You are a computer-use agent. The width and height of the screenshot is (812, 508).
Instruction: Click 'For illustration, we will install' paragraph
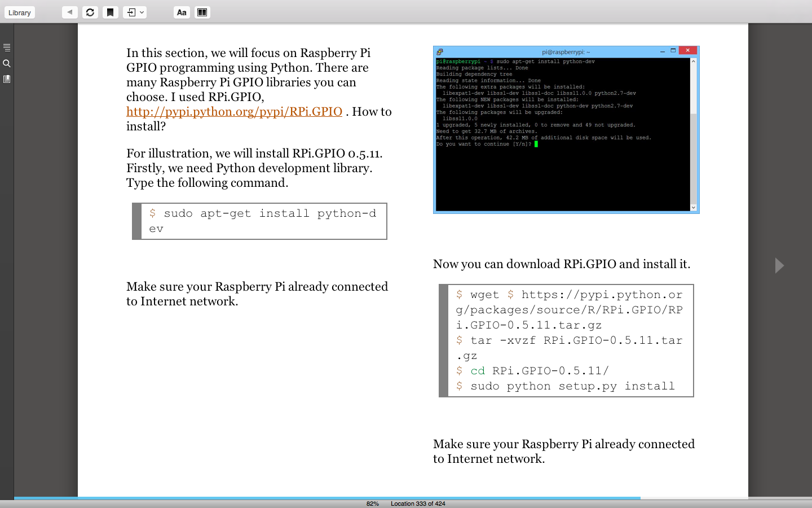click(254, 168)
